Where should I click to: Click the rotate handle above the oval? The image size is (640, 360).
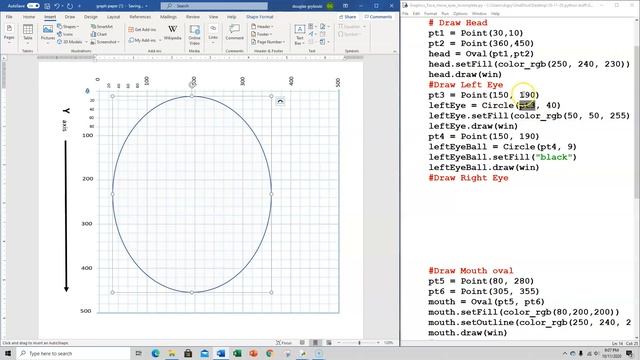point(192,85)
